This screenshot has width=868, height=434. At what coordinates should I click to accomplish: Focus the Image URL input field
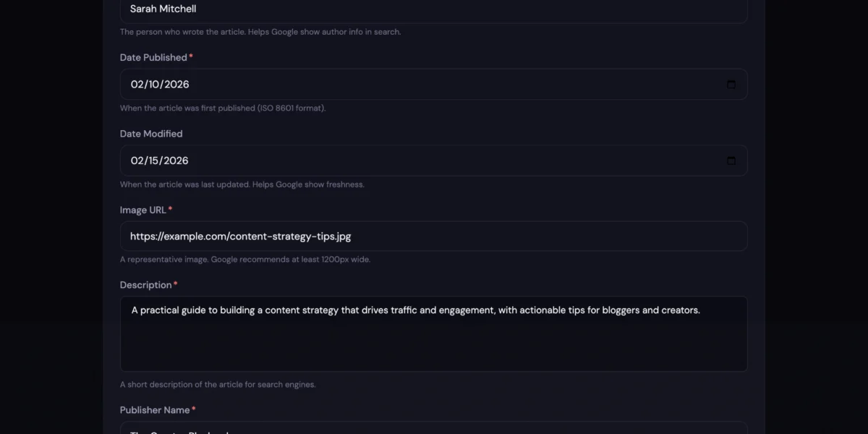pyautogui.click(x=434, y=237)
